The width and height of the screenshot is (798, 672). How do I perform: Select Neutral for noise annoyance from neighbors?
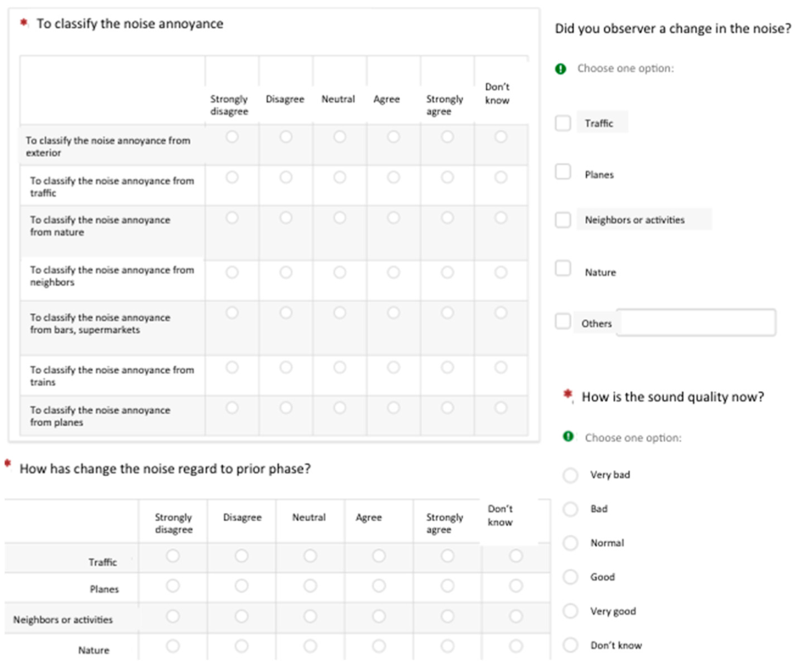click(340, 272)
